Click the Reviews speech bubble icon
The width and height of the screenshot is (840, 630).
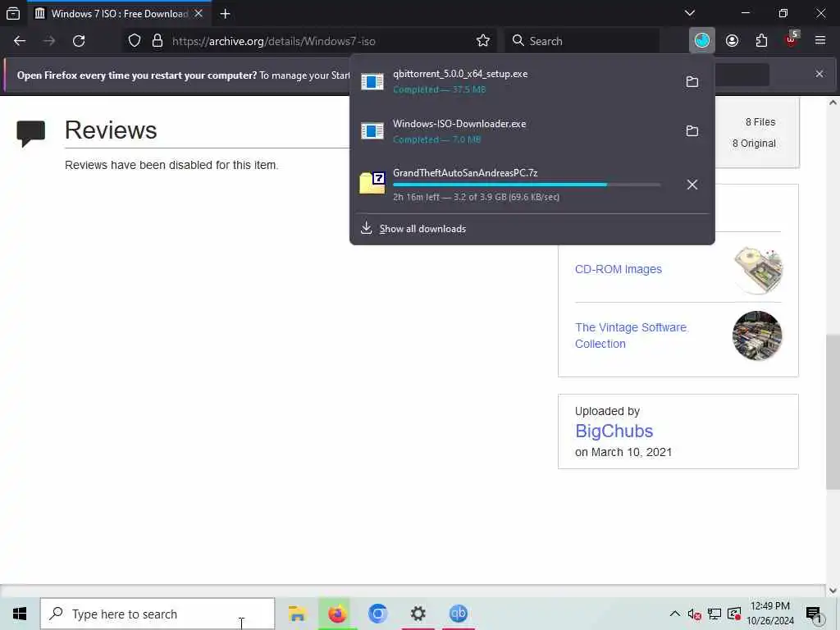31,134
